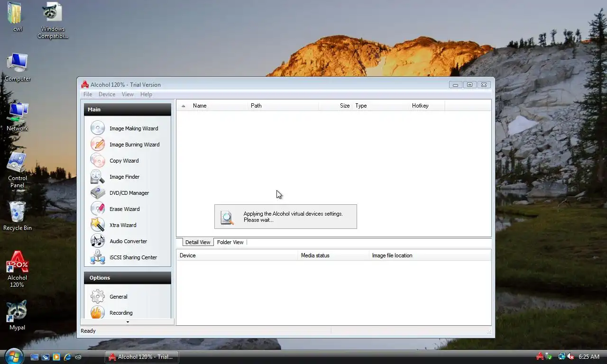Open iSCSI Sharing Center icon
This screenshot has width=607, height=364.
(98, 257)
